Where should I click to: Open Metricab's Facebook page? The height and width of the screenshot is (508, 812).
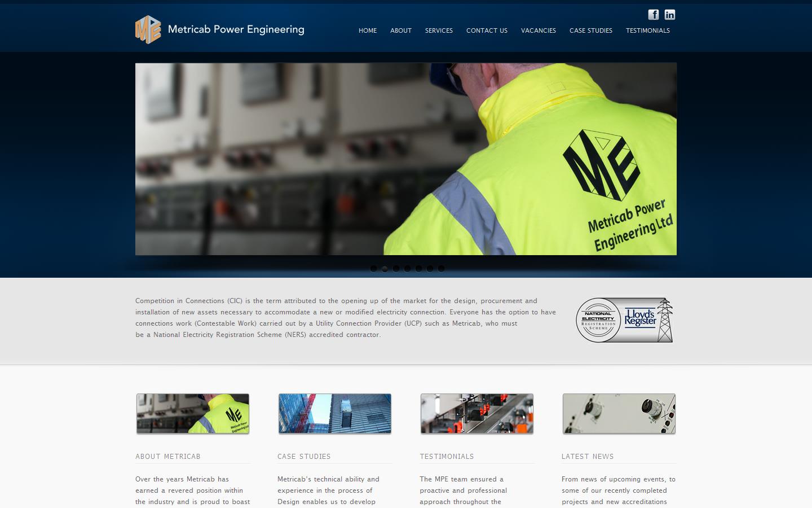[654, 15]
